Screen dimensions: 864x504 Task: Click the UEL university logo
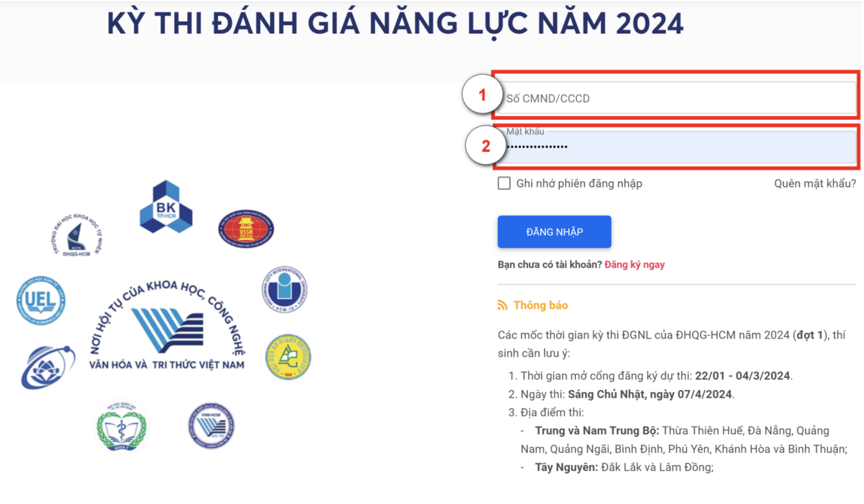click(x=41, y=301)
